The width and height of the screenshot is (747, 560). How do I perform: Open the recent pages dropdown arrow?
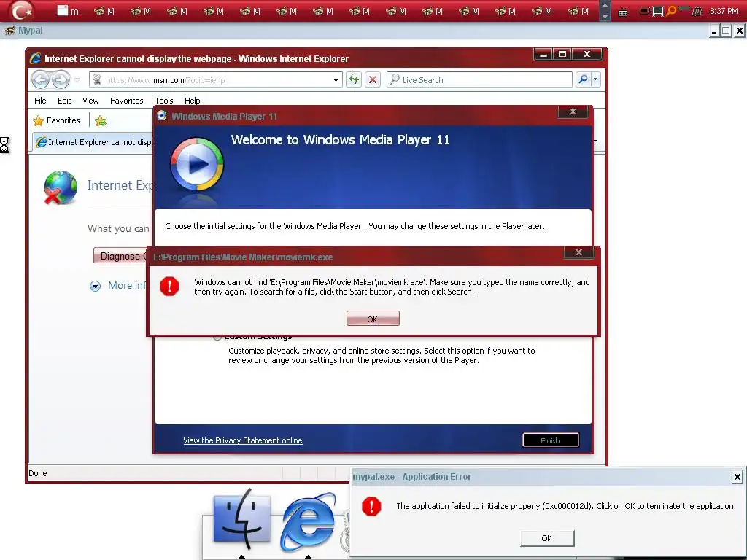click(x=77, y=80)
